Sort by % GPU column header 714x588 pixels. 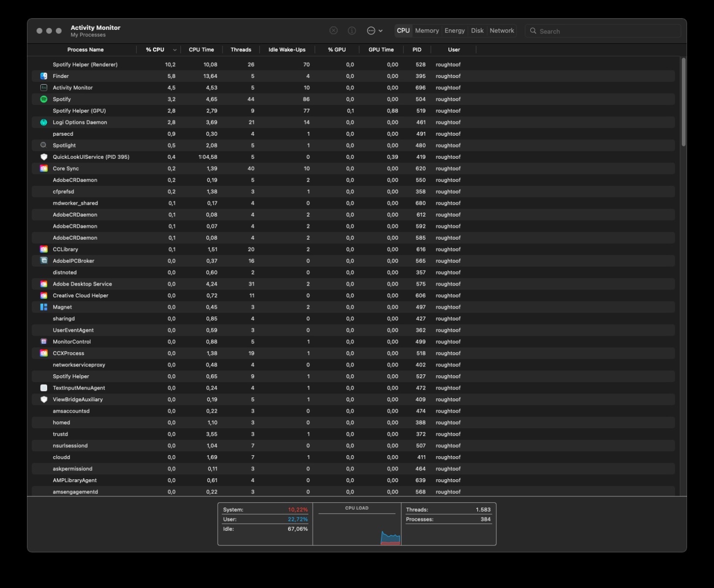point(337,49)
